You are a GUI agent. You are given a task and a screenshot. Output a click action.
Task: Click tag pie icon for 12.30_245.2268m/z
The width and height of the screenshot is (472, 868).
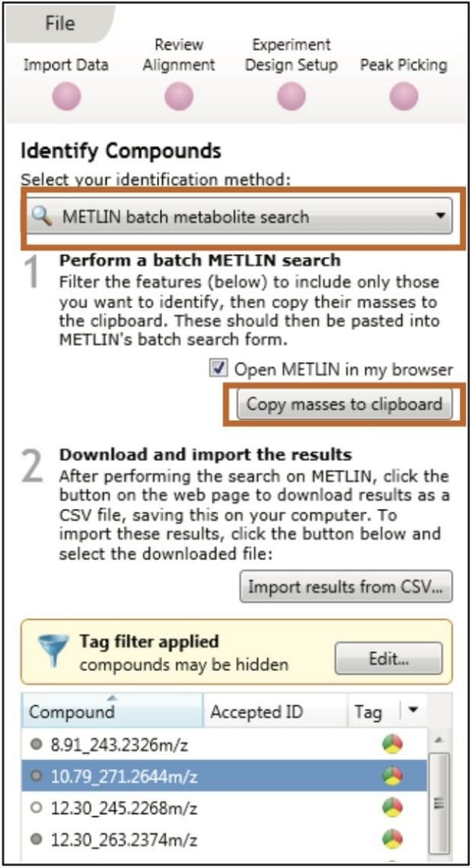pyautogui.click(x=392, y=807)
